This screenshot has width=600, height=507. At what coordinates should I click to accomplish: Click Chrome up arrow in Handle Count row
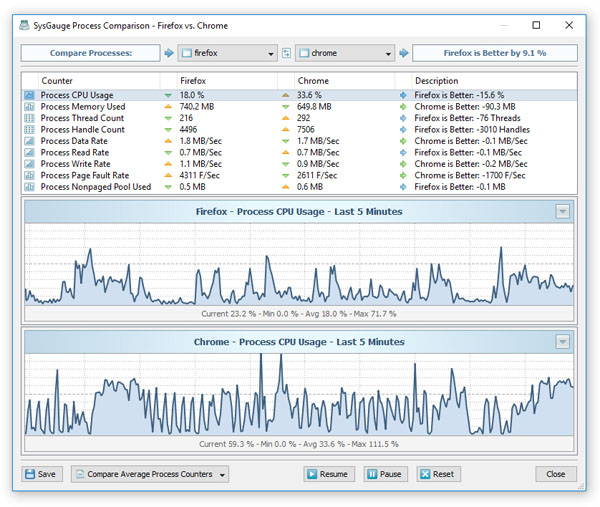coord(285,129)
